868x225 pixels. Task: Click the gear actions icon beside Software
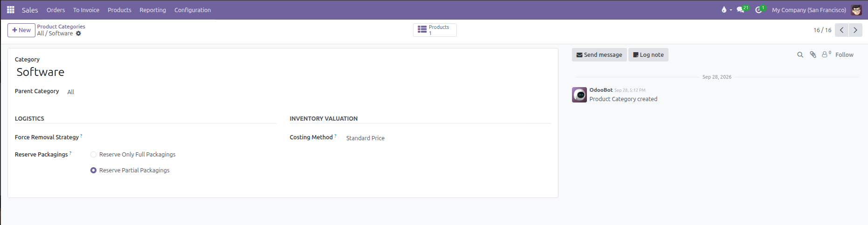coord(78,34)
